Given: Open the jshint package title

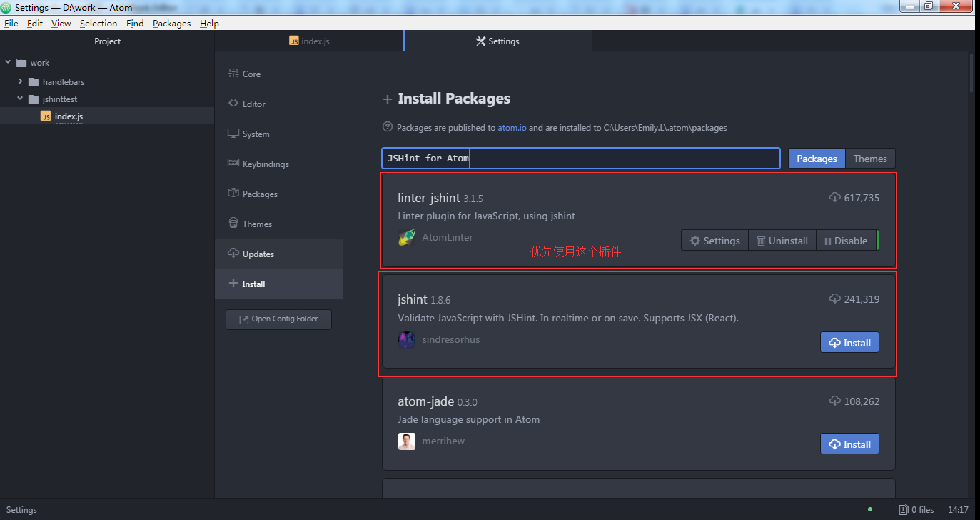Looking at the screenshot, I should click(413, 299).
